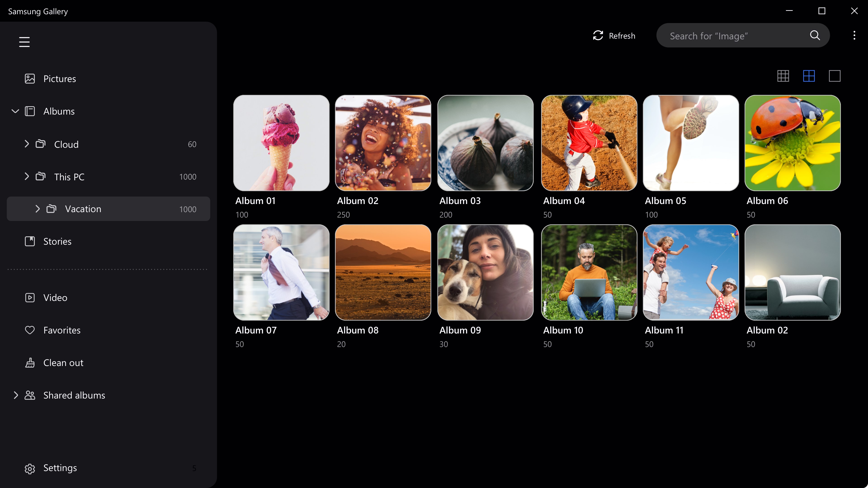Open the Video section icon
The width and height of the screenshot is (868, 488).
30,297
